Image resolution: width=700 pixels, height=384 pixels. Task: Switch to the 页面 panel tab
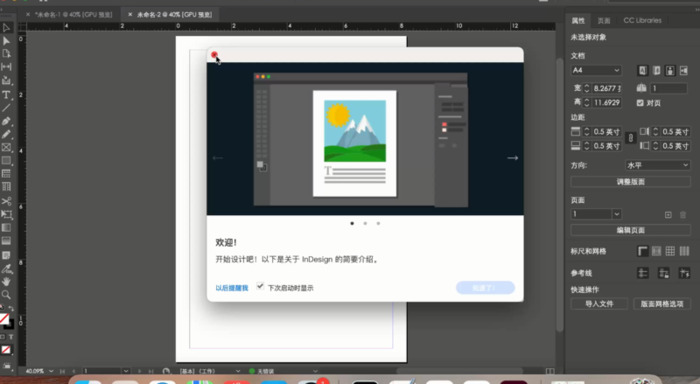[x=604, y=21]
